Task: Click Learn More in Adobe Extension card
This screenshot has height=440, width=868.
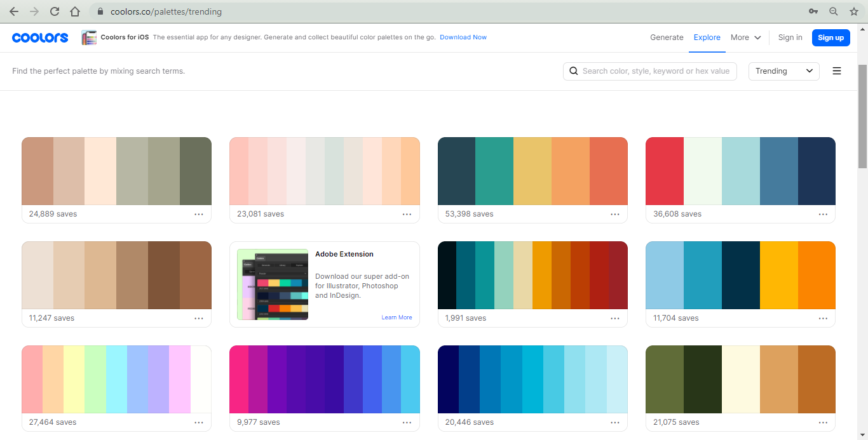Action: [397, 317]
